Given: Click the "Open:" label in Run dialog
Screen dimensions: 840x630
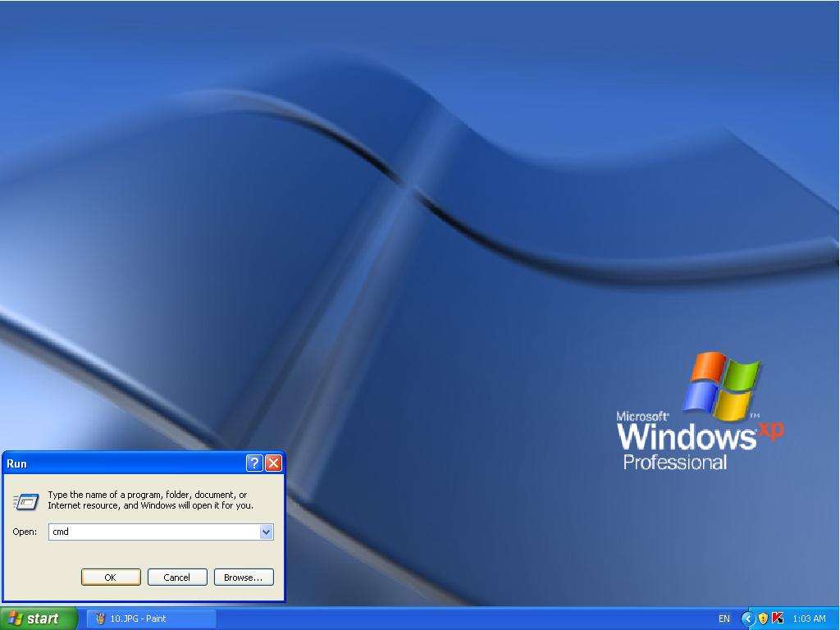Looking at the screenshot, I should pyautogui.click(x=25, y=532).
